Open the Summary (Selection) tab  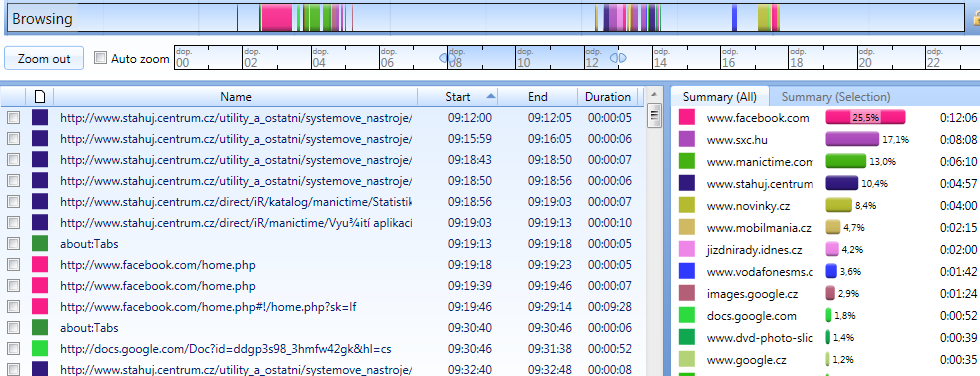[x=836, y=97]
